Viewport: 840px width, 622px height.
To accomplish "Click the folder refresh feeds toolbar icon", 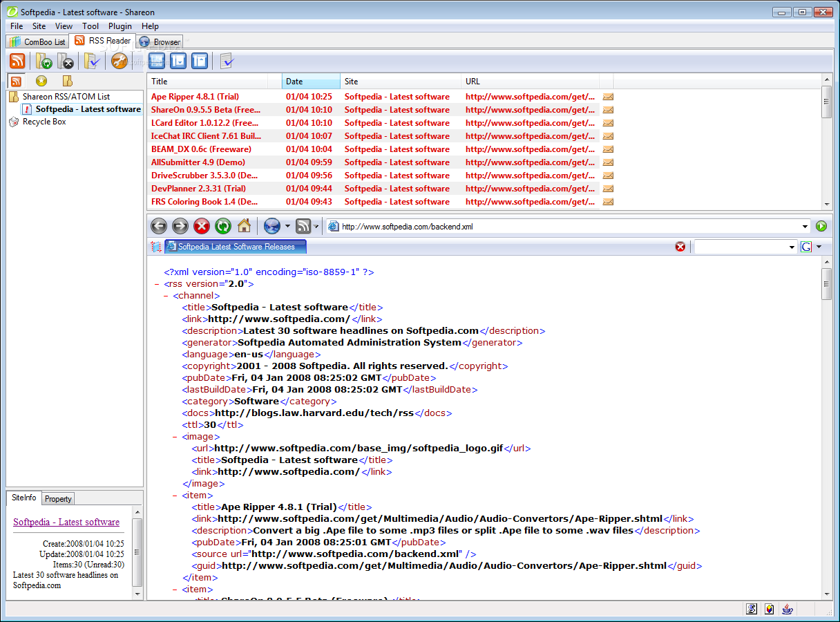I will [44, 61].
